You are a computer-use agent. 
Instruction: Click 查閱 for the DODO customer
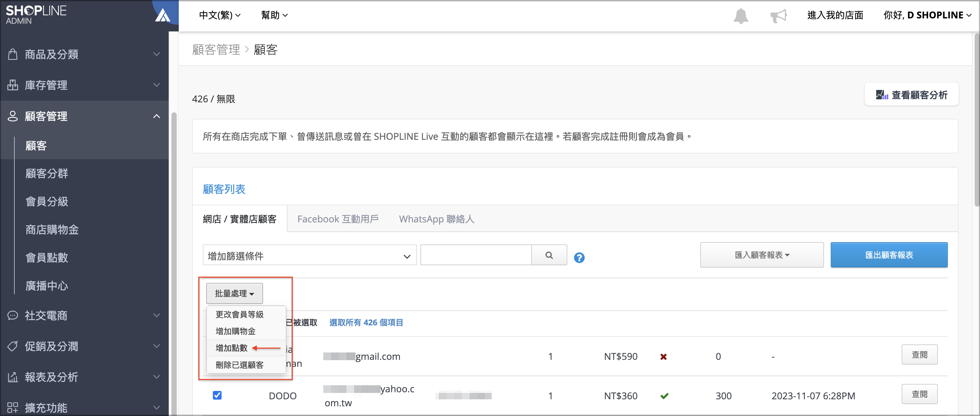(919, 394)
